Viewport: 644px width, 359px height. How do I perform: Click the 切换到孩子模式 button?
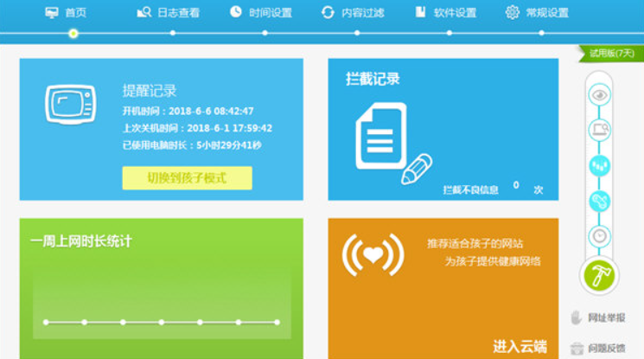[x=188, y=178]
